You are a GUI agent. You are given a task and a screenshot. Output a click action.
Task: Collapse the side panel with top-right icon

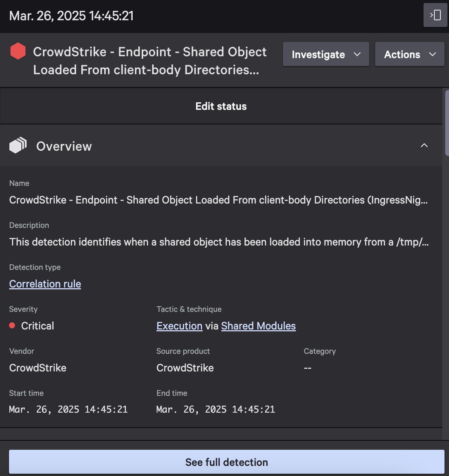pyautogui.click(x=435, y=15)
